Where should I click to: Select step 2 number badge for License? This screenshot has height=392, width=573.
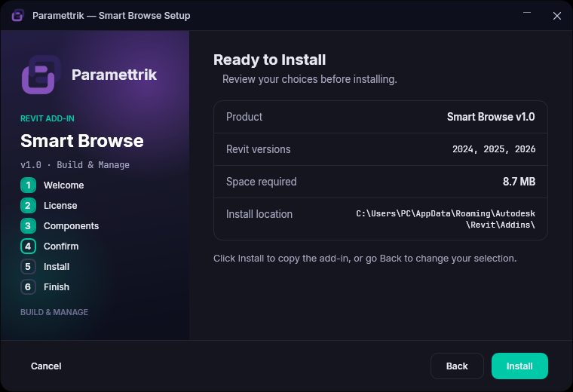click(x=28, y=206)
